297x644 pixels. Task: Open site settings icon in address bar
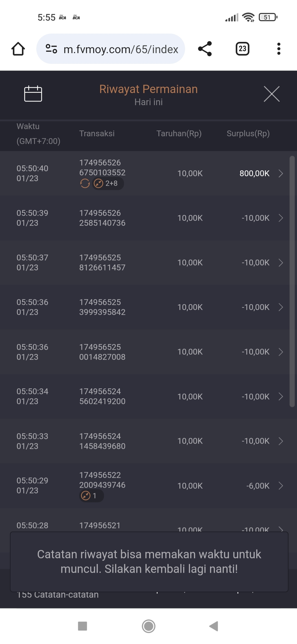pyautogui.click(x=51, y=49)
